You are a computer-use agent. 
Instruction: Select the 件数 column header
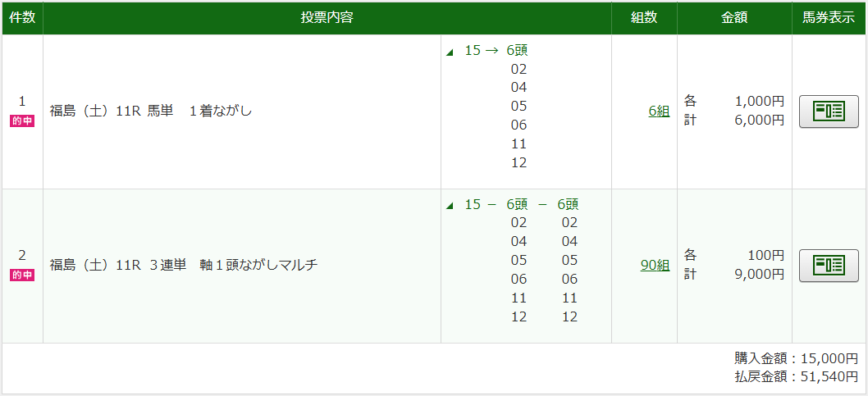pyautogui.click(x=22, y=18)
